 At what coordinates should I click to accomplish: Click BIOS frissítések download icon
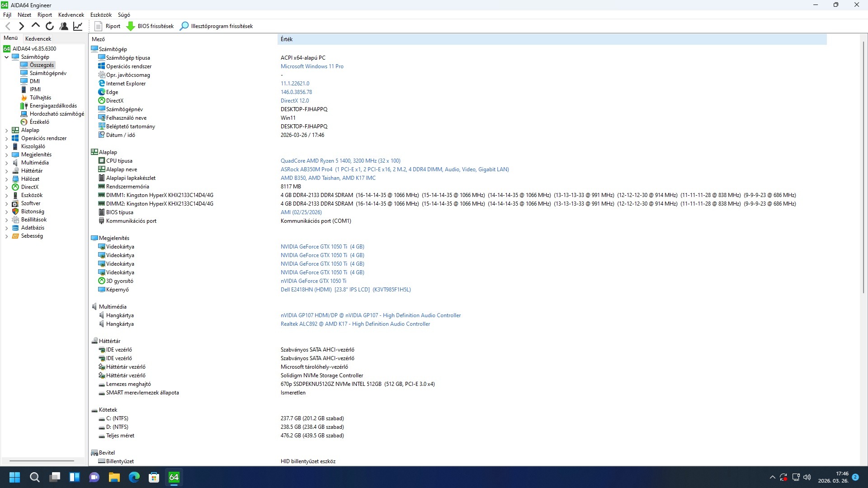tap(131, 26)
